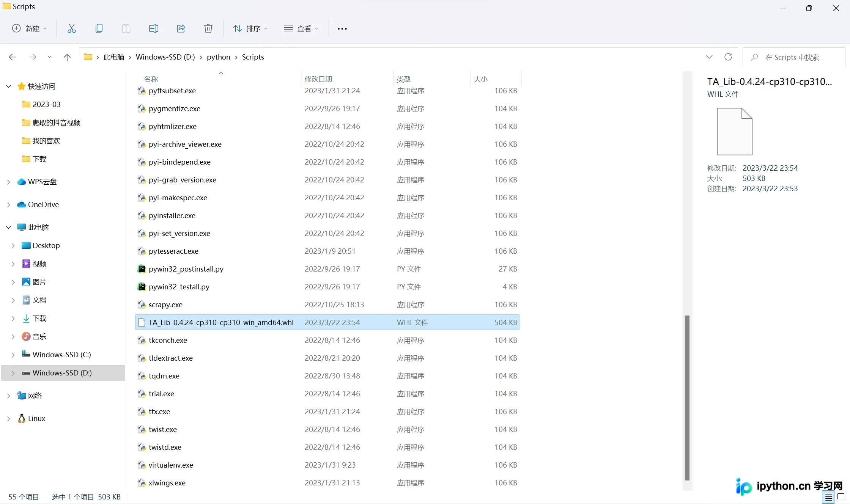Click the WPS云盘 icon in sidebar
The width and height of the screenshot is (850, 504).
point(22,182)
